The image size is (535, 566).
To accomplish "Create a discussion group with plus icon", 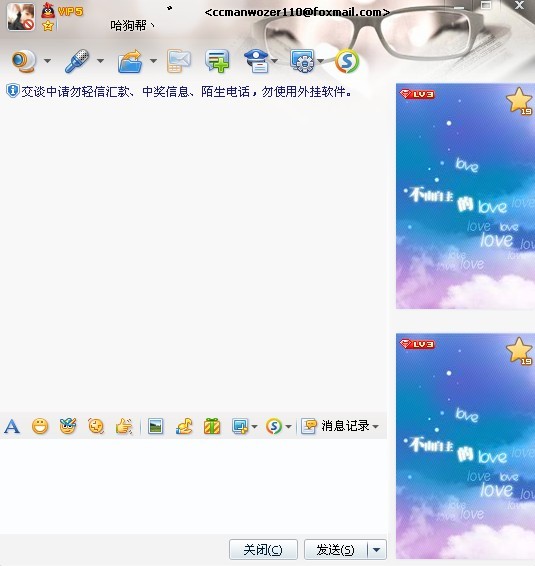I will [217, 61].
